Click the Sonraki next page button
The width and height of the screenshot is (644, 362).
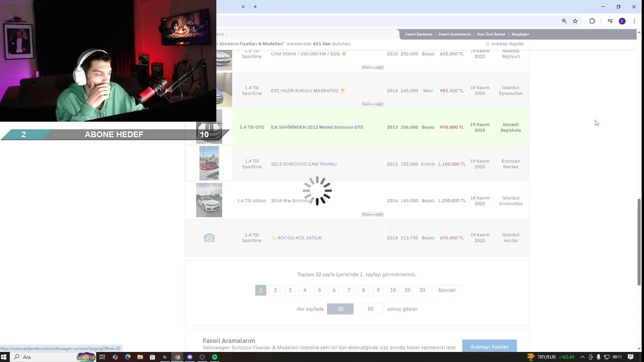(447, 290)
